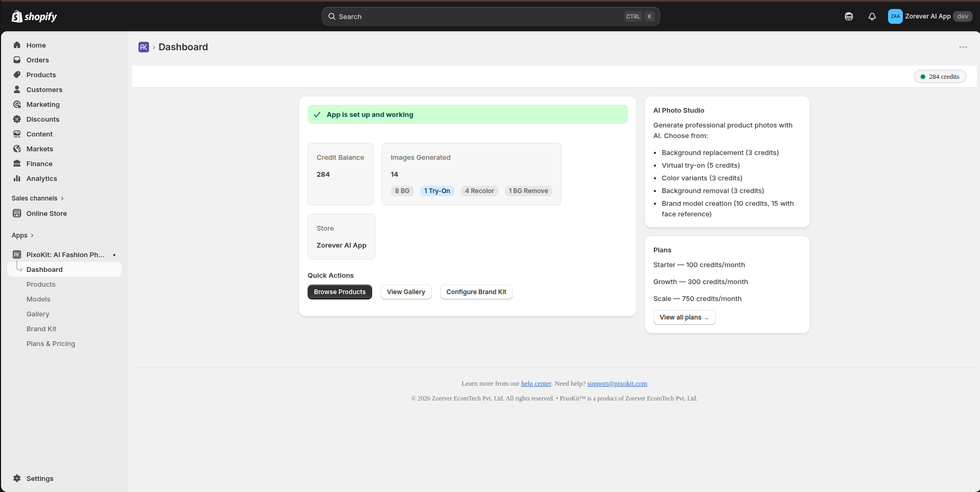This screenshot has width=980, height=492.
Task: Open the Zorever AI App store menu
Action: (930, 16)
